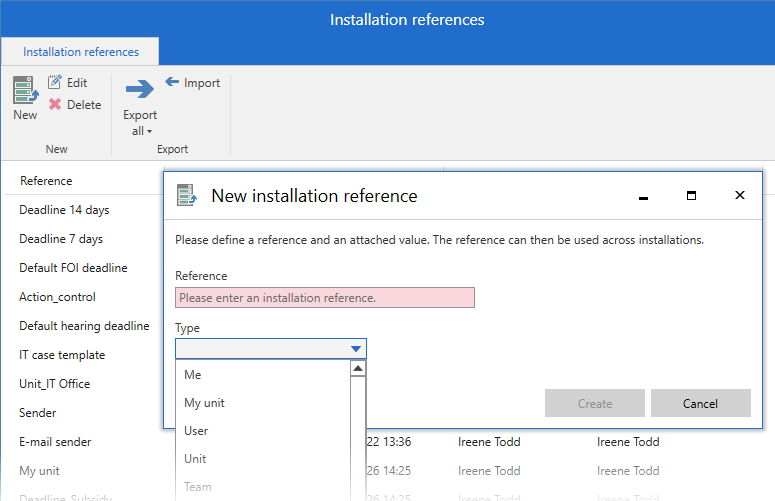The height and width of the screenshot is (501, 775).
Task: Select the 'Unit_IT Office' row
Action: click(54, 384)
